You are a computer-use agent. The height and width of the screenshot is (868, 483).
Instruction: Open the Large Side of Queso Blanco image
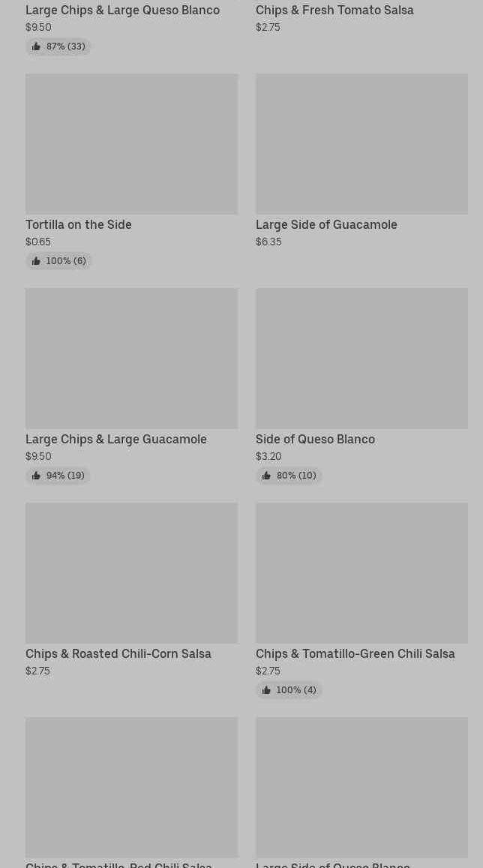(361, 787)
